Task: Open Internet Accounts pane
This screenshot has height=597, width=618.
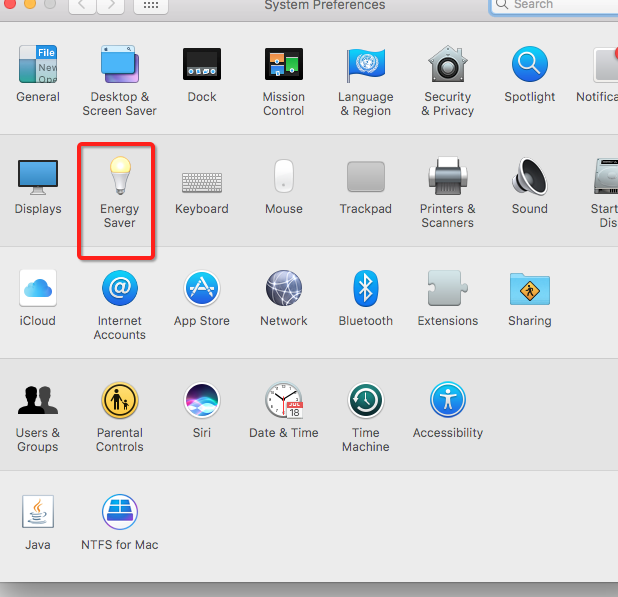Action: coord(119,305)
